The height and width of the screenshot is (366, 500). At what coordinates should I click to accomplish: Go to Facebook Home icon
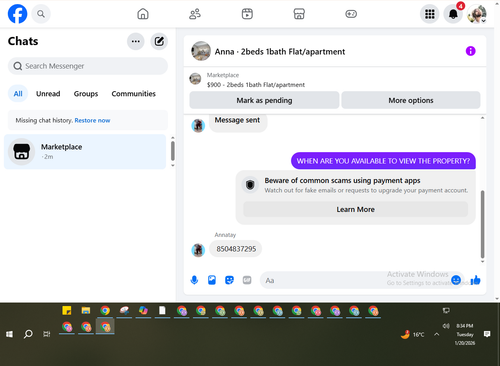coord(143,14)
